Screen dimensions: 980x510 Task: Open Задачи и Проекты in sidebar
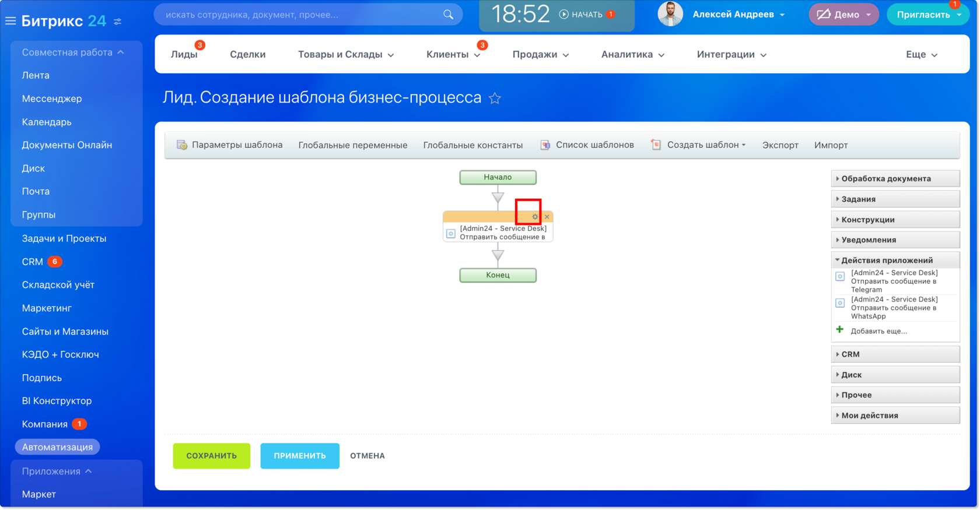coord(64,238)
